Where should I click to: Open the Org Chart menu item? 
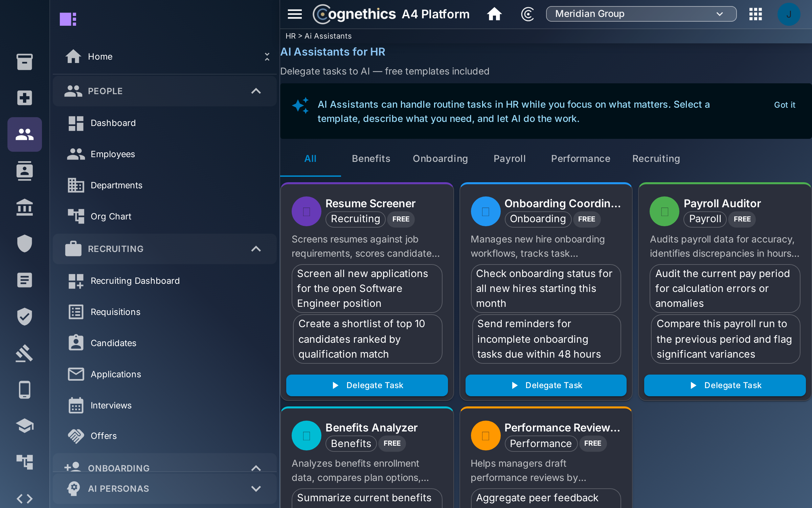165,216
